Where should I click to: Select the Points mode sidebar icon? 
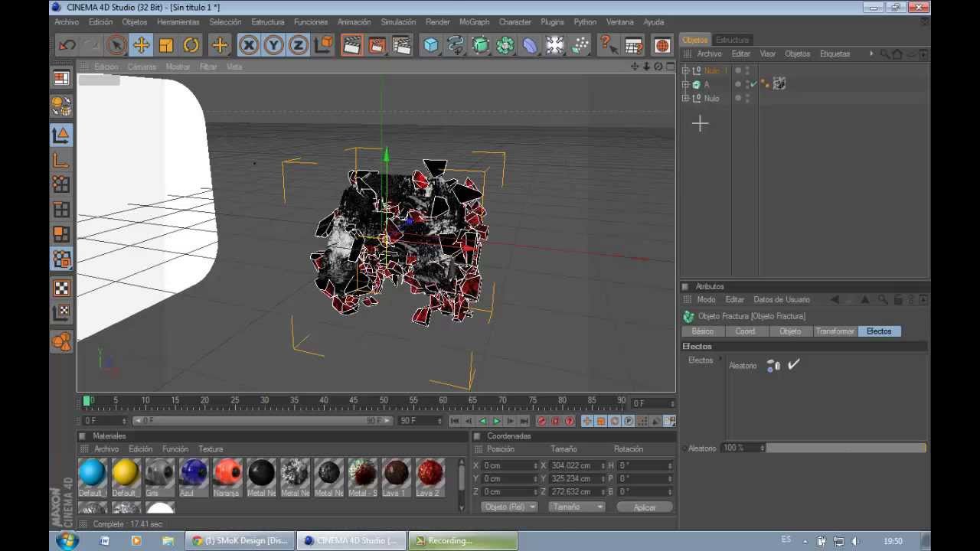tap(61, 184)
